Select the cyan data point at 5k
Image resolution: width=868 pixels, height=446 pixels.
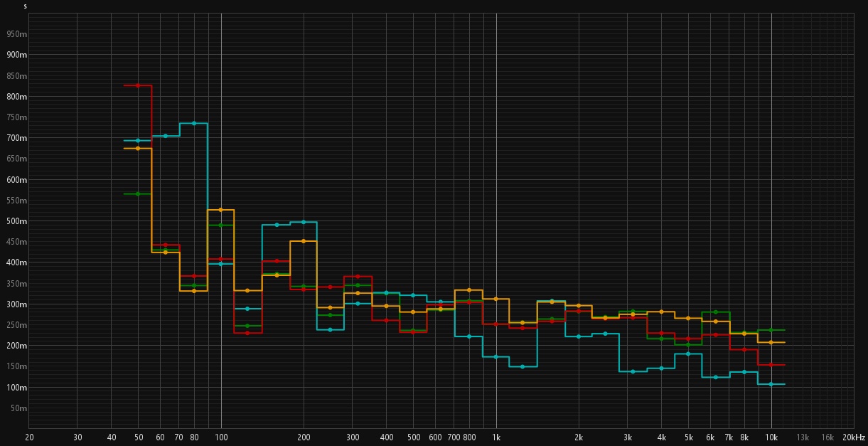pyautogui.click(x=688, y=354)
